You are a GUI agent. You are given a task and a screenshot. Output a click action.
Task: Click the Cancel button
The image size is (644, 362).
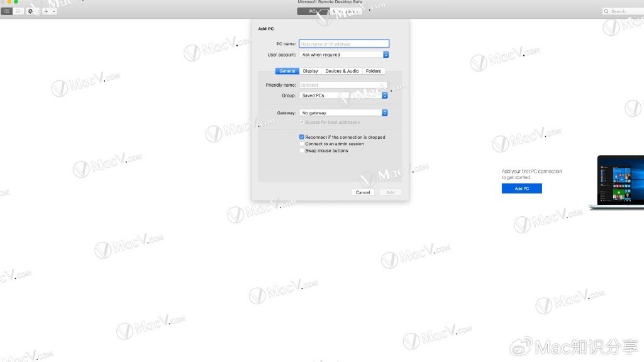click(363, 192)
